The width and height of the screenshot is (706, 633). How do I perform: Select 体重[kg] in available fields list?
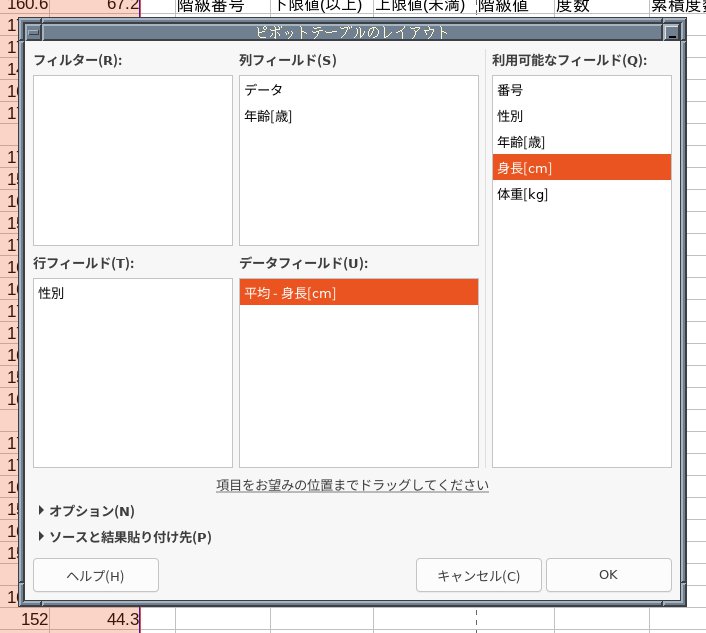[x=522, y=194]
